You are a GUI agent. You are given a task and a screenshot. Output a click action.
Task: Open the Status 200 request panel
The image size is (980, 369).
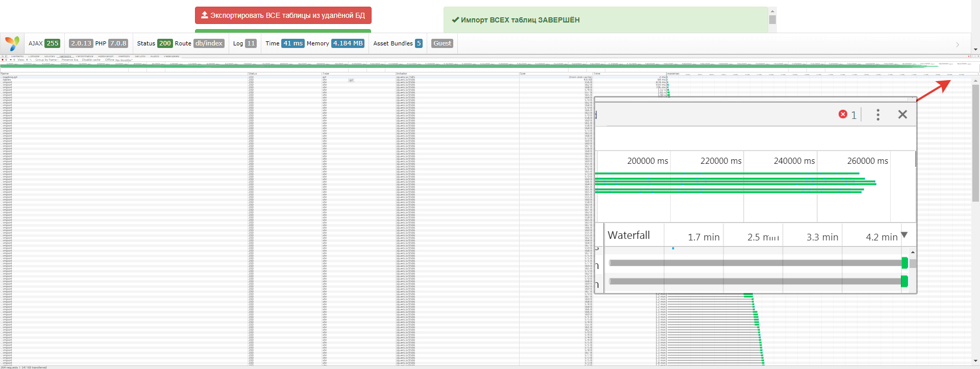155,43
